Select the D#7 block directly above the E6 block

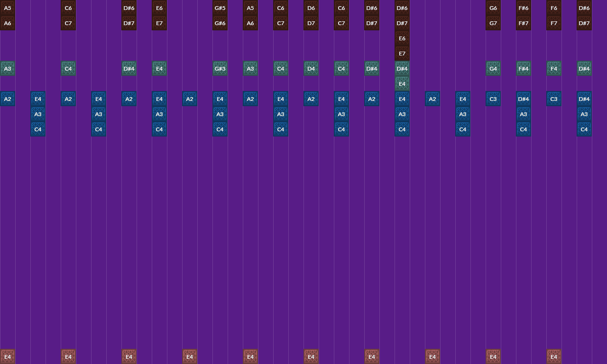click(x=402, y=23)
